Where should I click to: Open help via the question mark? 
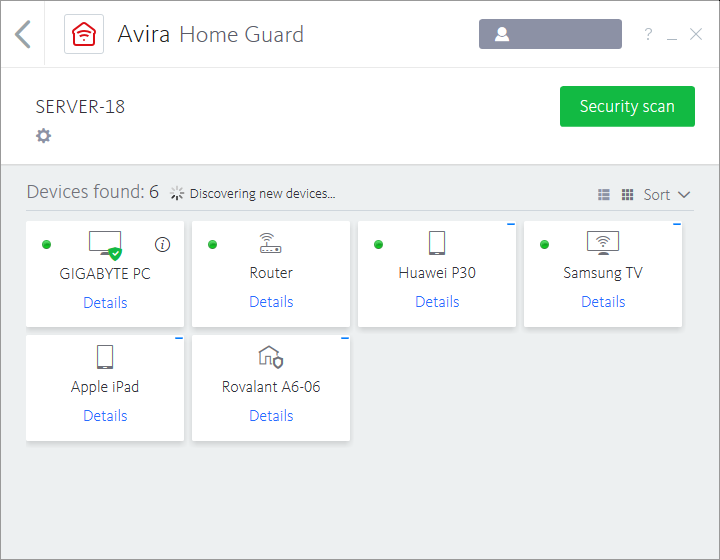[x=648, y=34]
